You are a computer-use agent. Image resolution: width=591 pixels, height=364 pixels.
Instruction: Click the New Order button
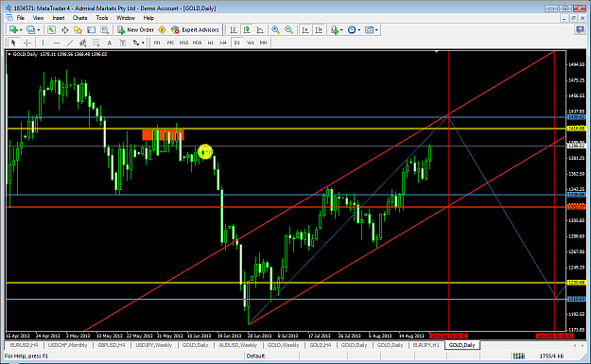click(135, 29)
